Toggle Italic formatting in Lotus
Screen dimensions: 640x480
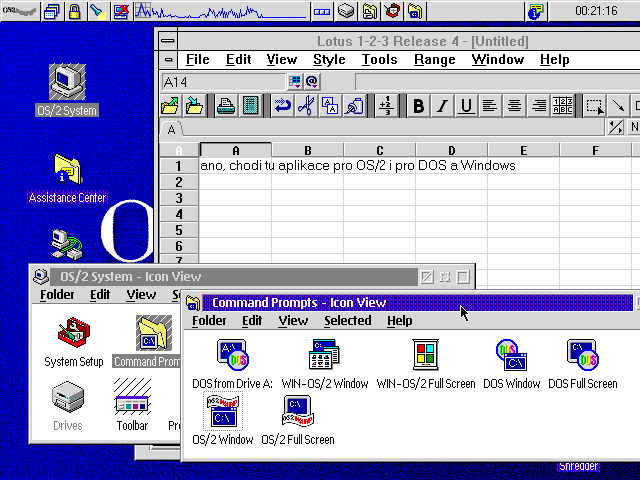click(x=442, y=106)
